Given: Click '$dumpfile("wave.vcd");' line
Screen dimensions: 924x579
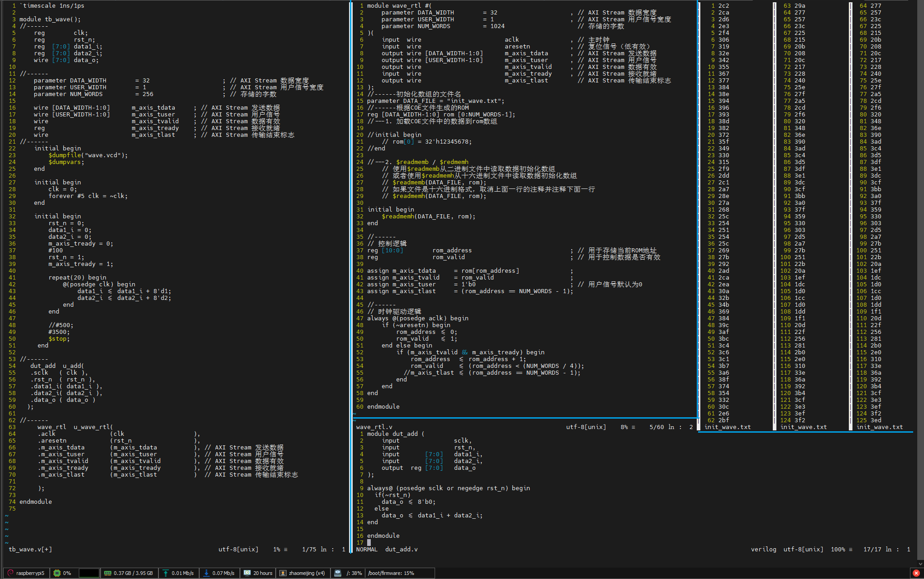Looking at the screenshot, I should 88,155.
